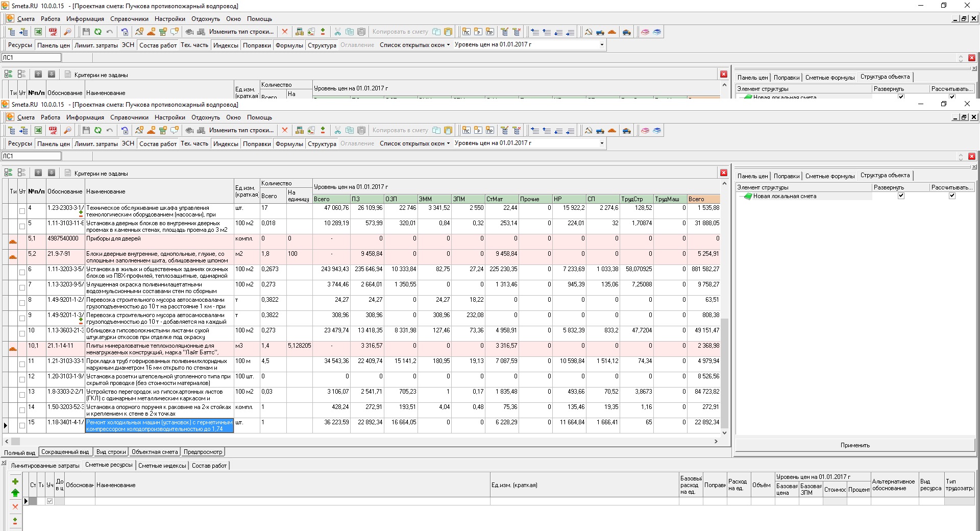The image size is (980, 531).
Task: Tick checkbox for row 8 Перевозка мусора
Action: 22,303
